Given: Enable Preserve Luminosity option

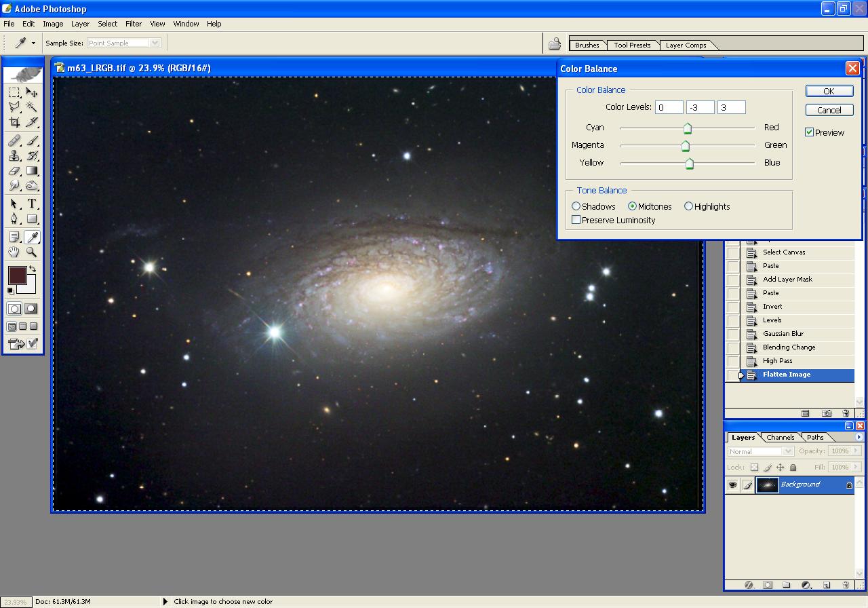Looking at the screenshot, I should point(576,220).
